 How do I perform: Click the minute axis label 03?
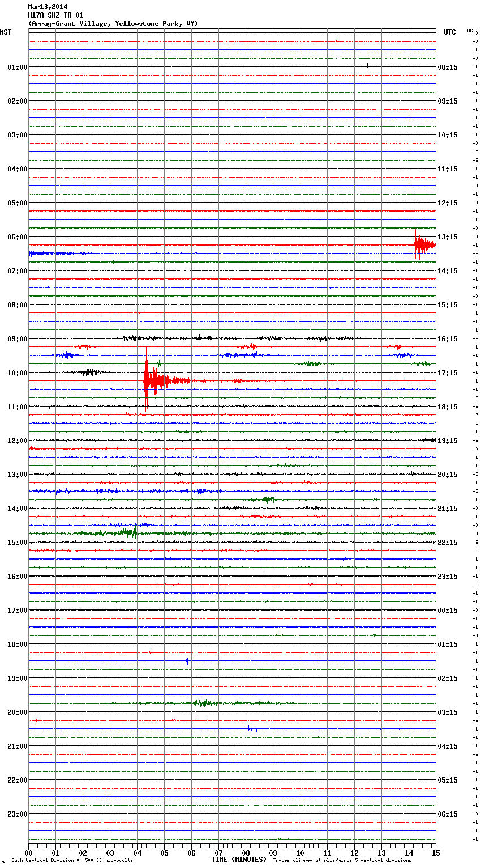(x=110, y=853)
